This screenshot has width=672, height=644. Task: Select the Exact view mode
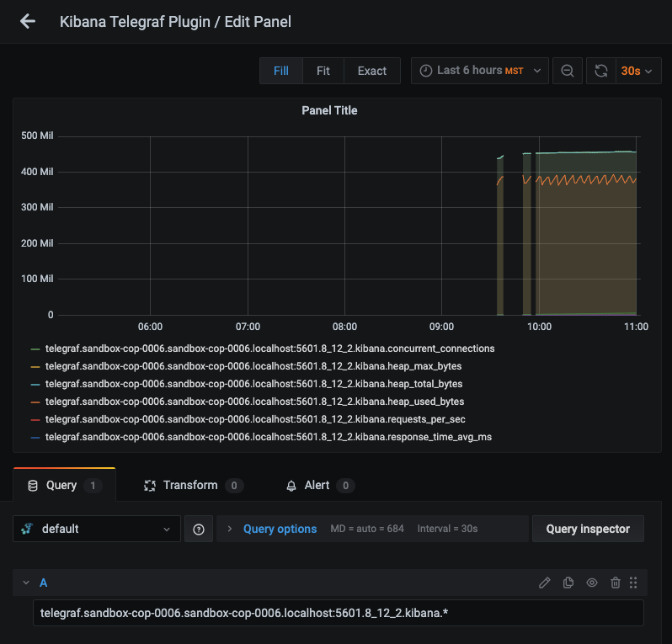click(372, 71)
